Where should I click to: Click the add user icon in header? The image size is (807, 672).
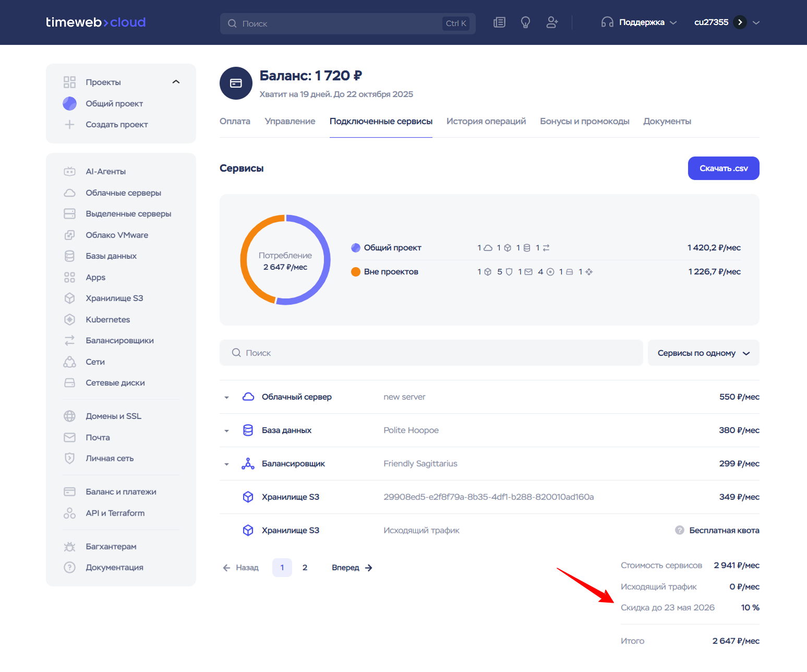pyautogui.click(x=552, y=22)
